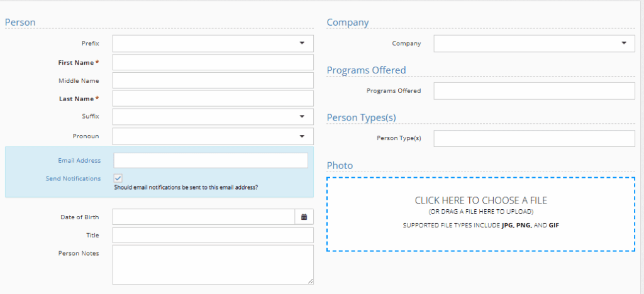This screenshot has width=644, height=294.
Task: Grab the Person Notes resize handle
Action: click(310, 281)
